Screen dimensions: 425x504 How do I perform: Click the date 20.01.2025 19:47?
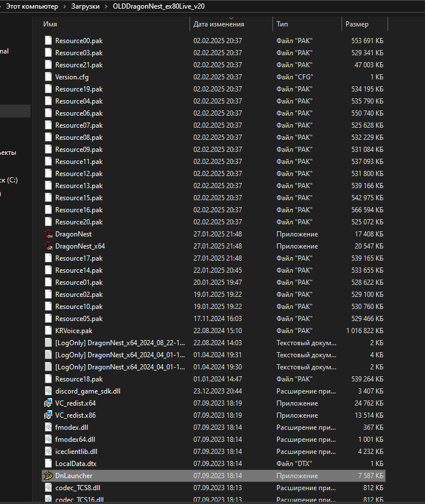point(218,282)
